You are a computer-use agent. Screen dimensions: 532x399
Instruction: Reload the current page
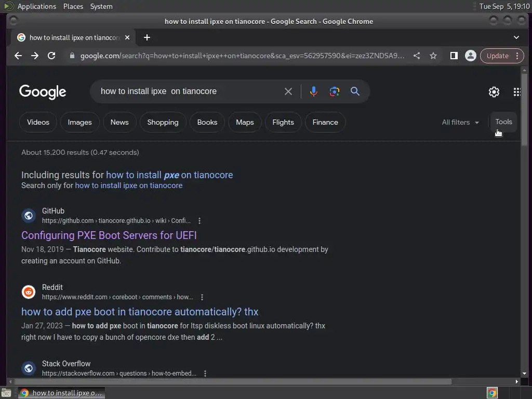[x=51, y=56]
